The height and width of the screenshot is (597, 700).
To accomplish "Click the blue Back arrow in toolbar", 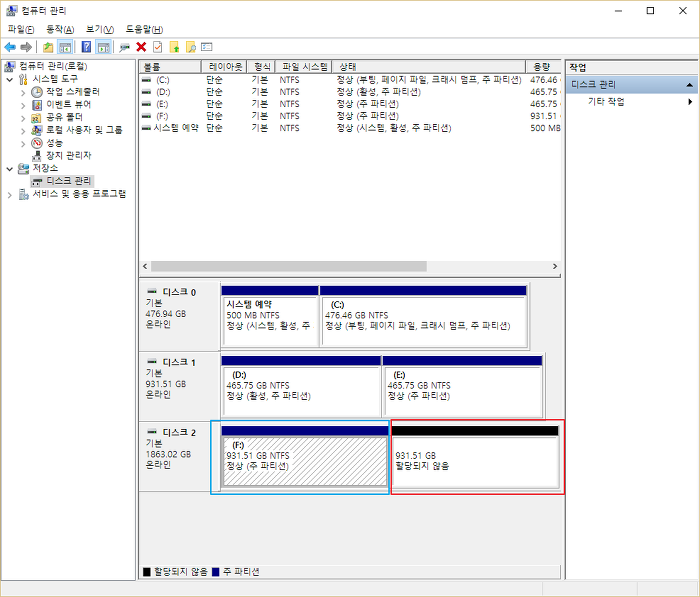I will [x=10, y=47].
